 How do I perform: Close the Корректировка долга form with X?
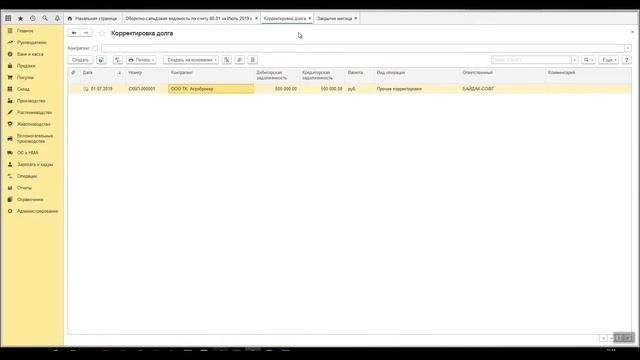click(x=633, y=32)
